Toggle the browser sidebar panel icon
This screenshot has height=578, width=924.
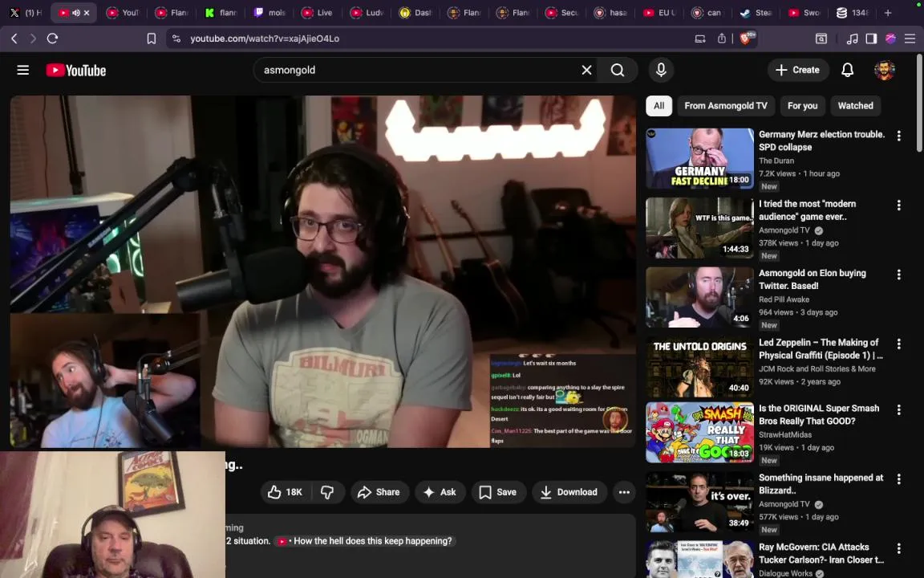871,39
